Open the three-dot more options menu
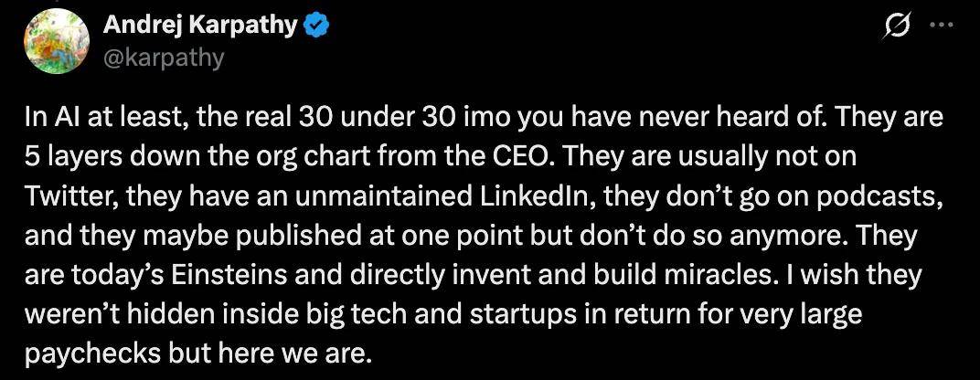The image size is (980, 380). 941,26
